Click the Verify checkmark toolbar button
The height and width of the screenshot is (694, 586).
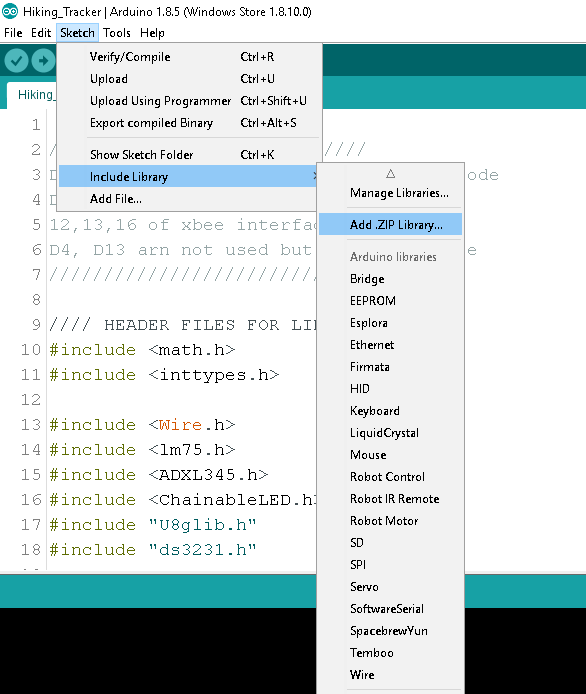pos(17,60)
